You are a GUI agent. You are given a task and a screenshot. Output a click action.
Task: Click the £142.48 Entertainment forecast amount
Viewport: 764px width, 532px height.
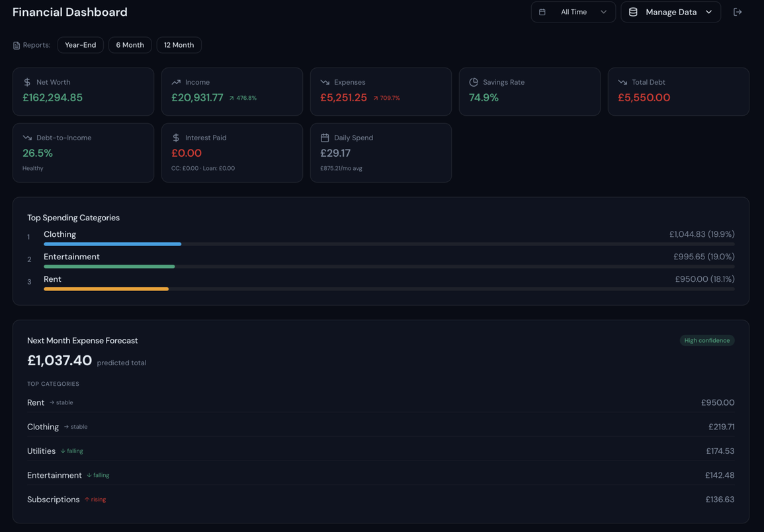click(x=720, y=475)
